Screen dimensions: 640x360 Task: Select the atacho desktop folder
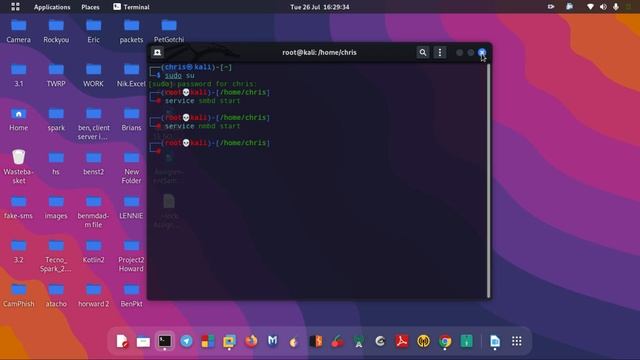[x=56, y=295]
